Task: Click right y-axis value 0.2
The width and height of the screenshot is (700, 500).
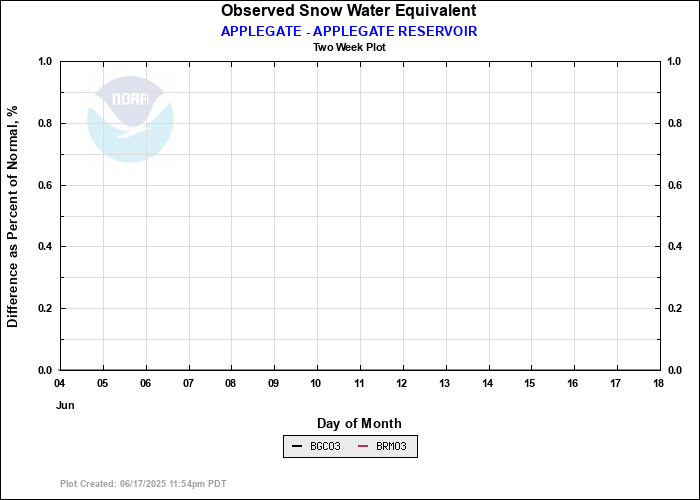Action: click(674, 308)
